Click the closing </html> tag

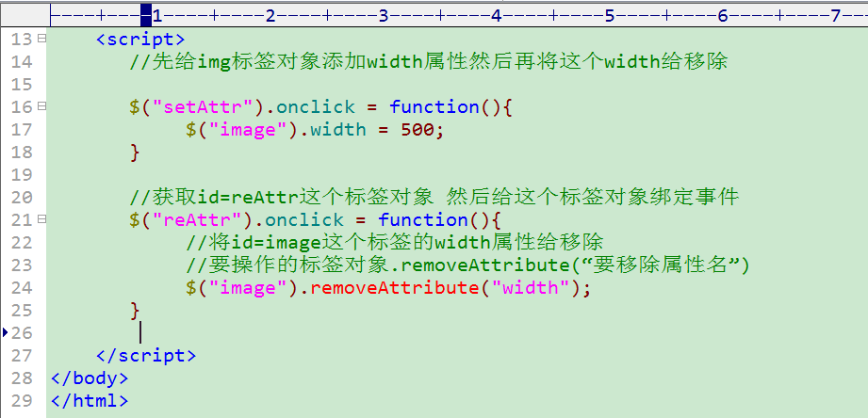pos(90,400)
